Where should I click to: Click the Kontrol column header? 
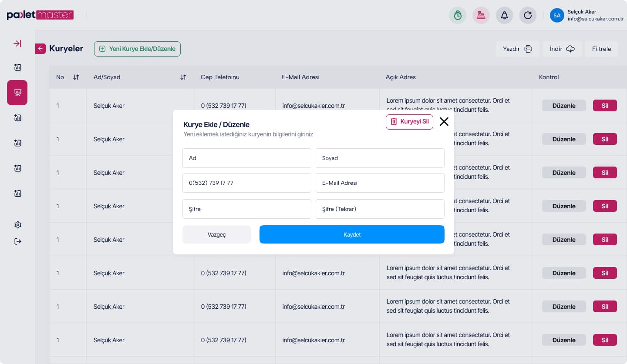(549, 77)
